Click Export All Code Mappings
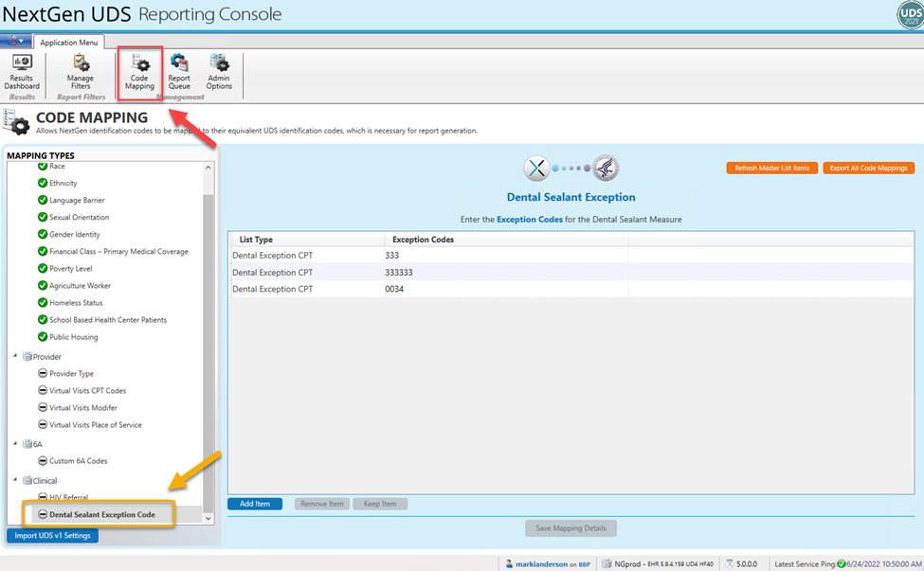The image size is (924, 571). click(868, 169)
